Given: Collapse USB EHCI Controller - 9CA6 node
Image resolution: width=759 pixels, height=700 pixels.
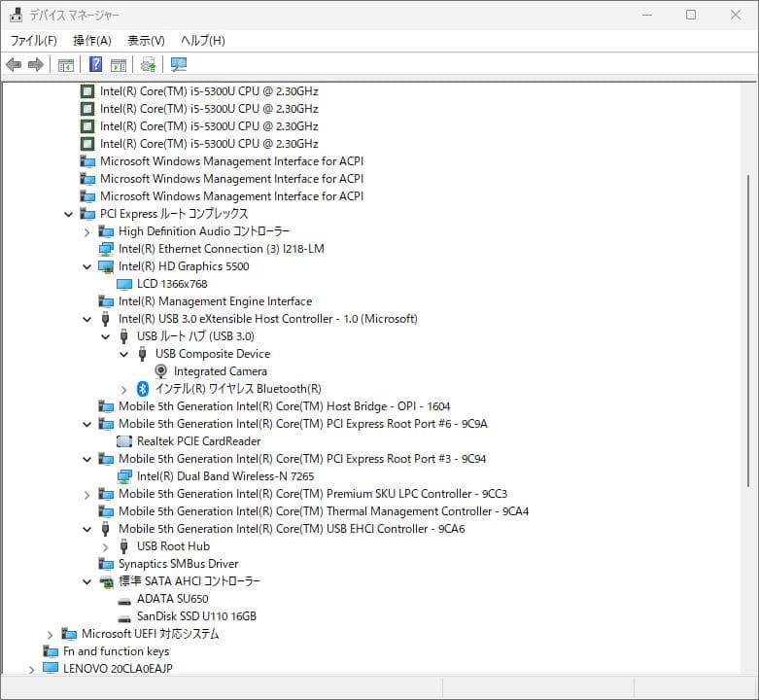Looking at the screenshot, I should 87,530.
